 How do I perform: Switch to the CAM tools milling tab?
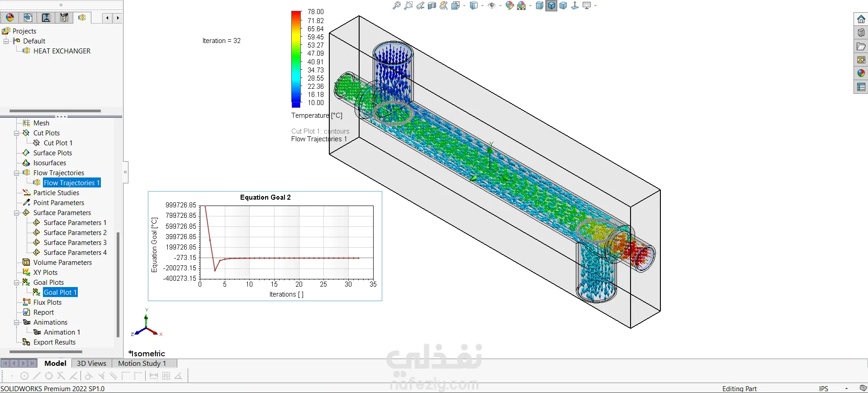pyautogui.click(x=64, y=18)
